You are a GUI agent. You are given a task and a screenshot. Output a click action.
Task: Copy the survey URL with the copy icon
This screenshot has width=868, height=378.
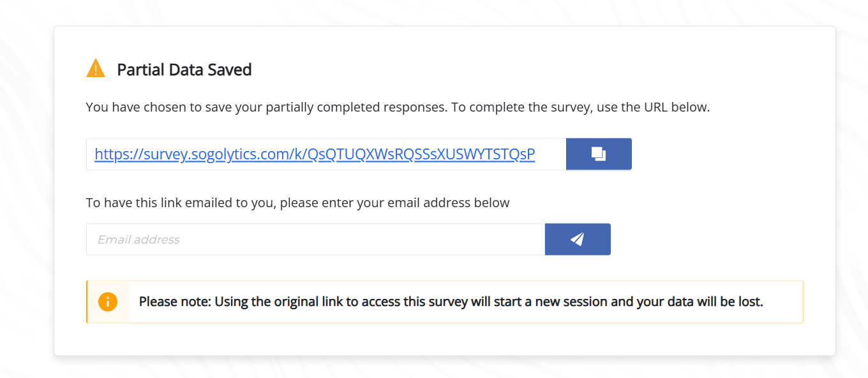pyautogui.click(x=598, y=154)
